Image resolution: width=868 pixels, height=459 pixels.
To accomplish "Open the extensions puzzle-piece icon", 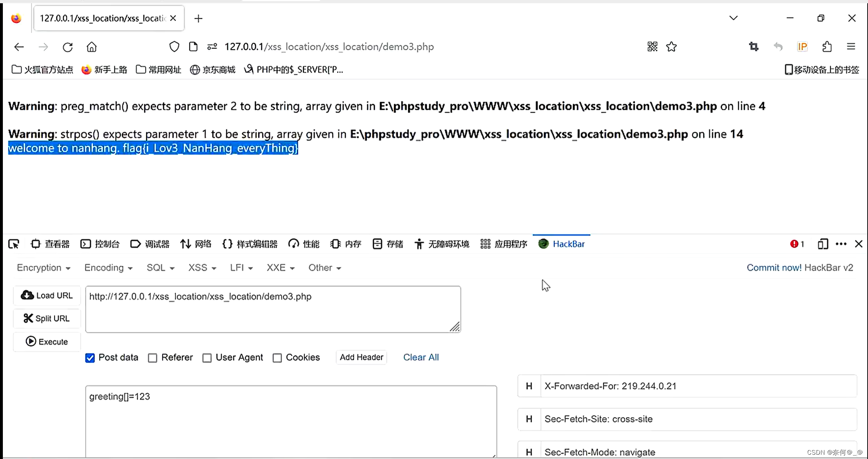I will click(x=827, y=47).
